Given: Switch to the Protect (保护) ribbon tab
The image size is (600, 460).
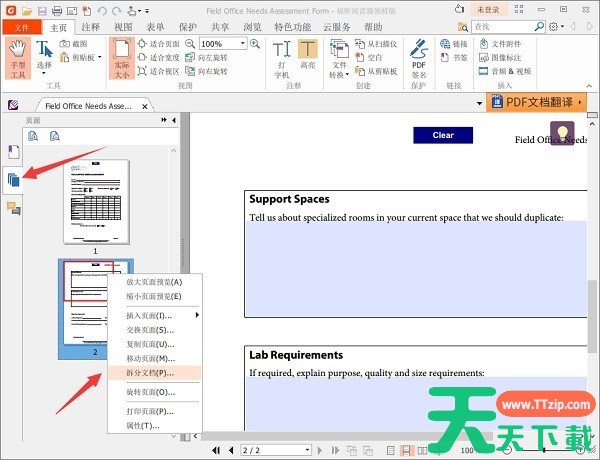Looking at the screenshot, I should (x=185, y=27).
